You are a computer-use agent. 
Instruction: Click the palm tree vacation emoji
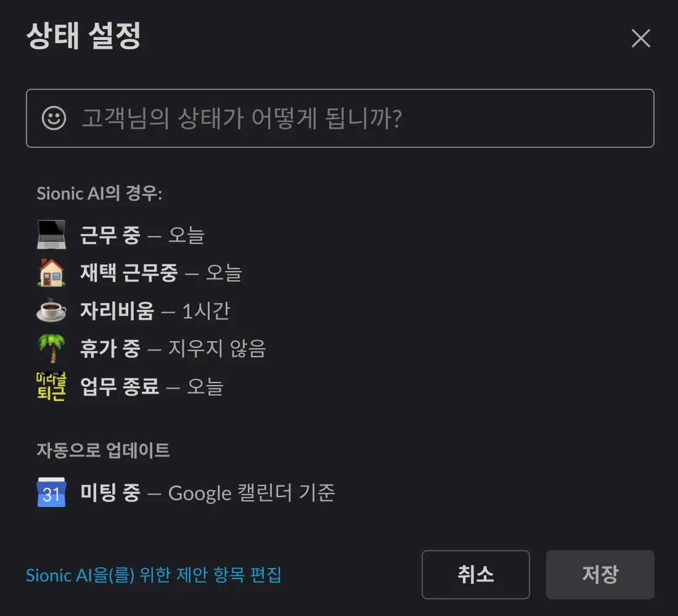[x=51, y=349]
